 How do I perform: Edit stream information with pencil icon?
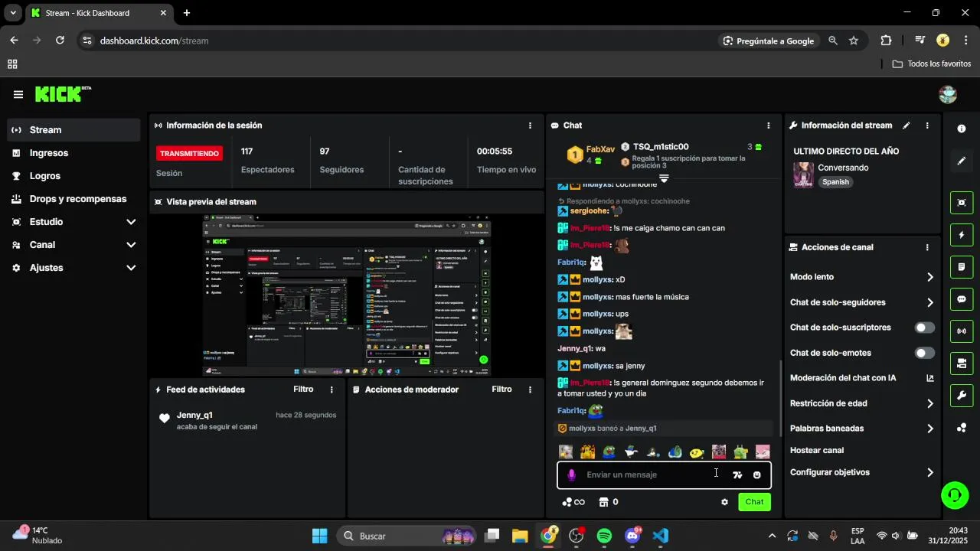click(x=906, y=126)
